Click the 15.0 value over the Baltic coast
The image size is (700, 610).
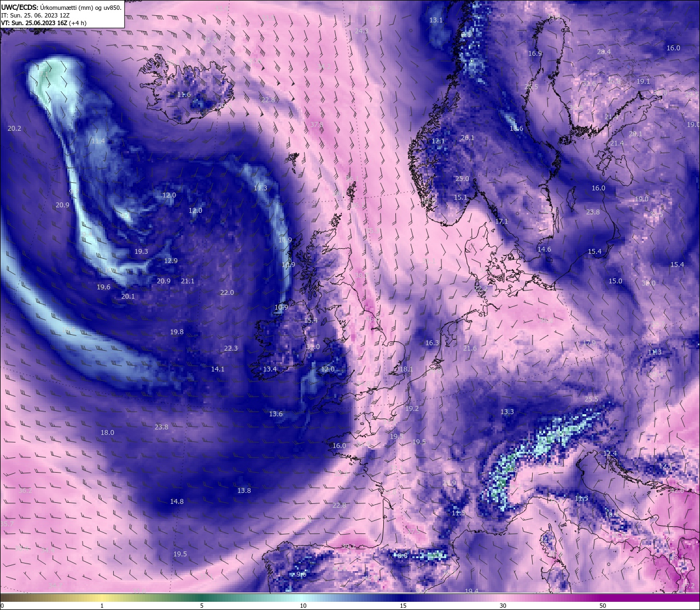(615, 281)
